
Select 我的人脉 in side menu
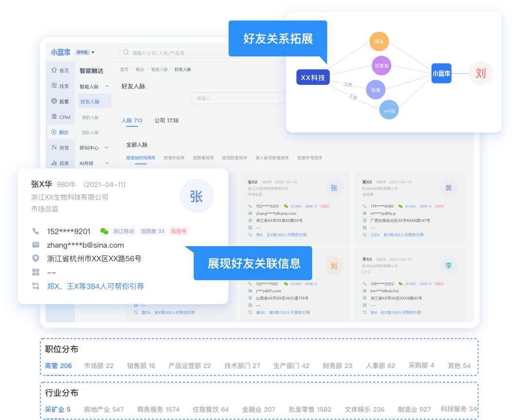90,118
